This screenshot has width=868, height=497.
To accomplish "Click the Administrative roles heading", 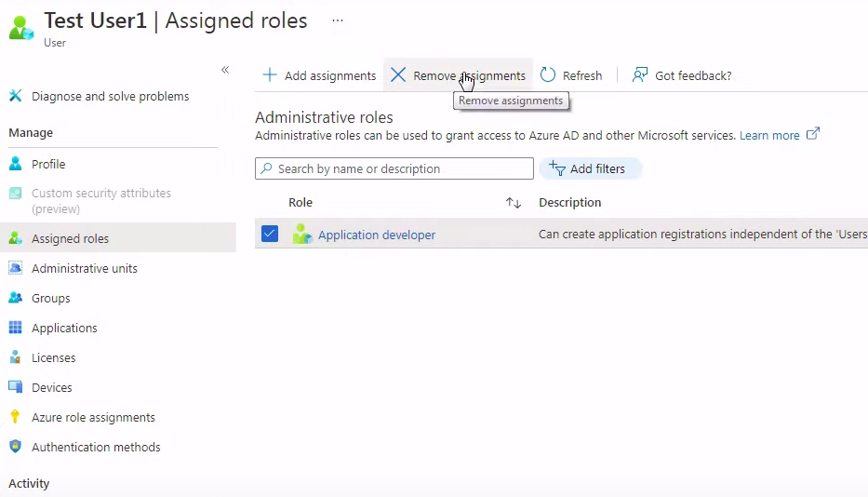I will [324, 117].
